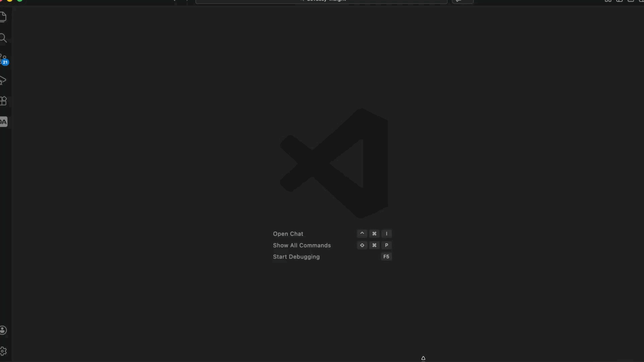644x362 pixels.
Task: Open the Copilot Chat icon in the title bar
Action: click(462, 1)
